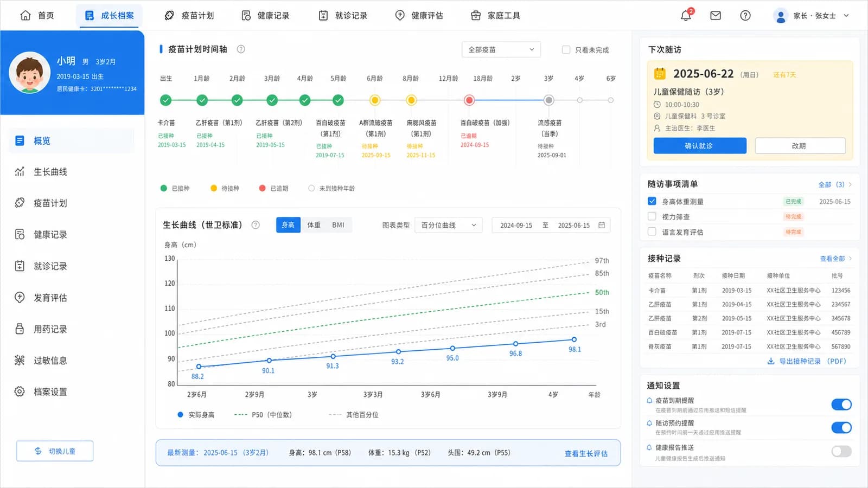The height and width of the screenshot is (488, 868).
Task: Click the 98.1 data point on growth curve
Action: tap(574, 340)
